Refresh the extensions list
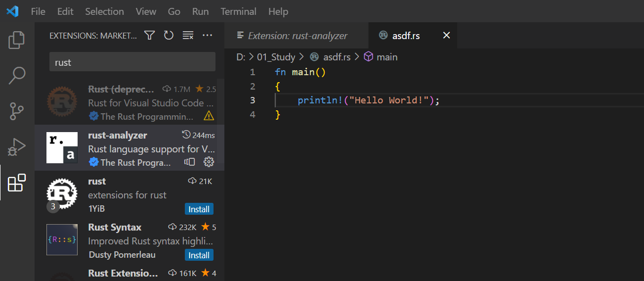 [x=169, y=35]
